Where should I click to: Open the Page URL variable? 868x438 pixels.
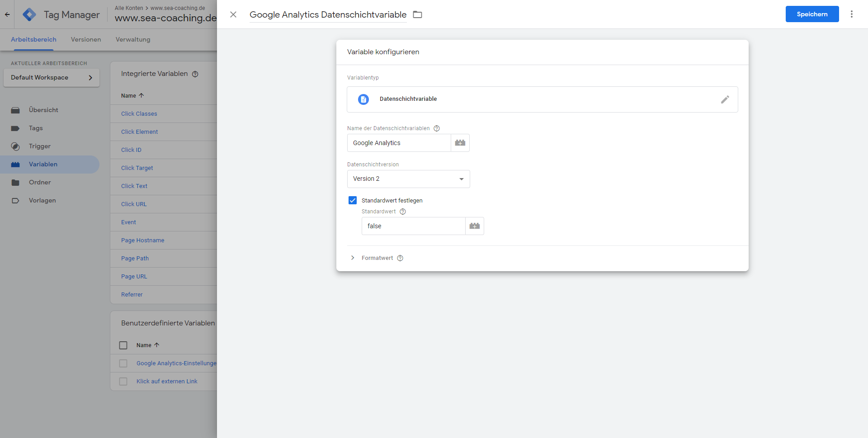click(134, 276)
